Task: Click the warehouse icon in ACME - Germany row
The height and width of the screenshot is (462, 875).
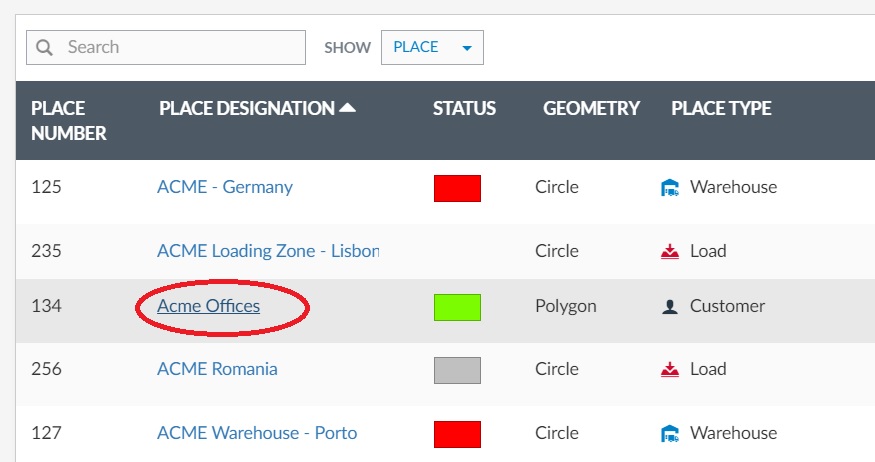Action: [x=670, y=187]
